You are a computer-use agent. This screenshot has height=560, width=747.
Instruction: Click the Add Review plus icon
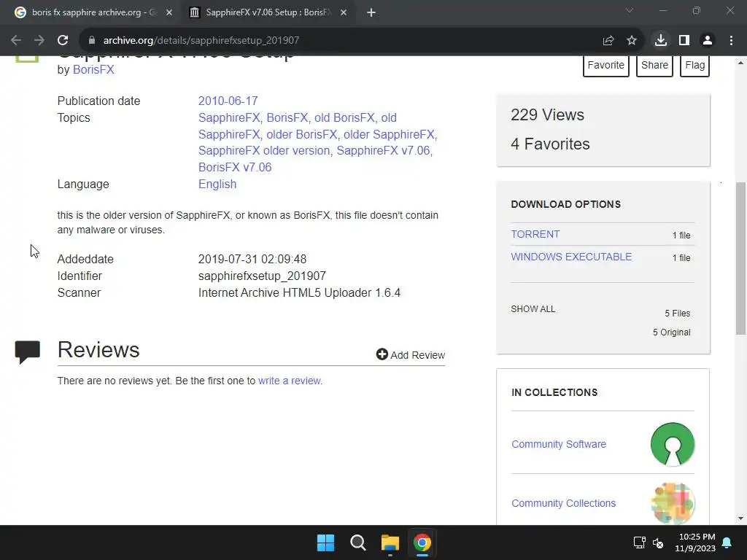(x=382, y=354)
